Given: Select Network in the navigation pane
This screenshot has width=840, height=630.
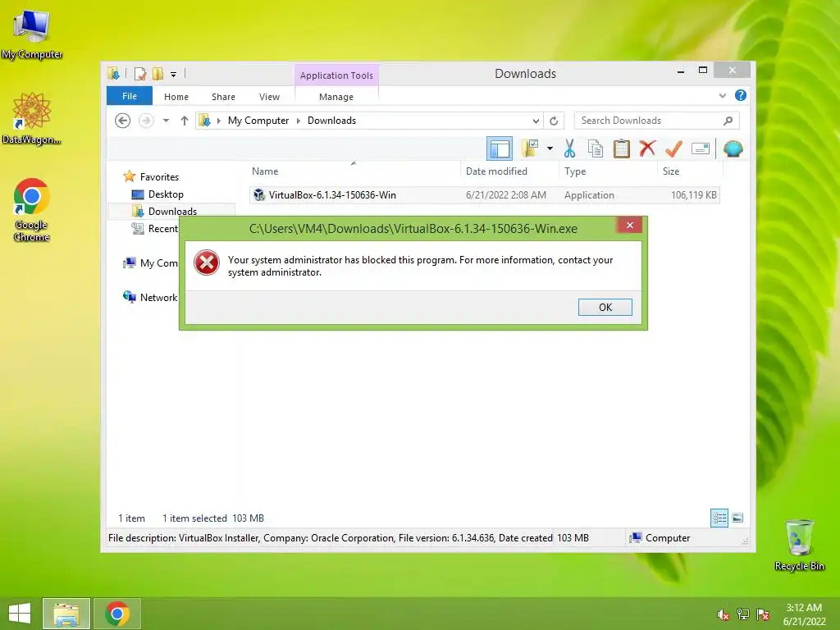Looking at the screenshot, I should point(150,297).
